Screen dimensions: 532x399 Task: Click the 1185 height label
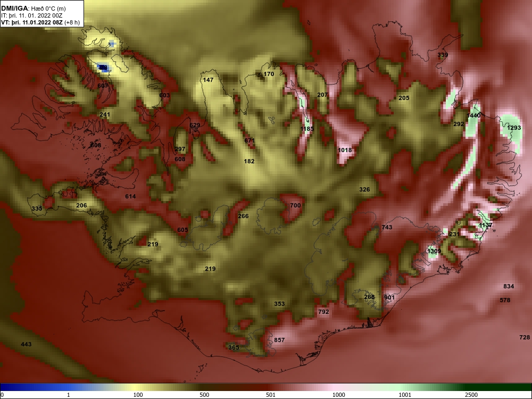(307, 129)
